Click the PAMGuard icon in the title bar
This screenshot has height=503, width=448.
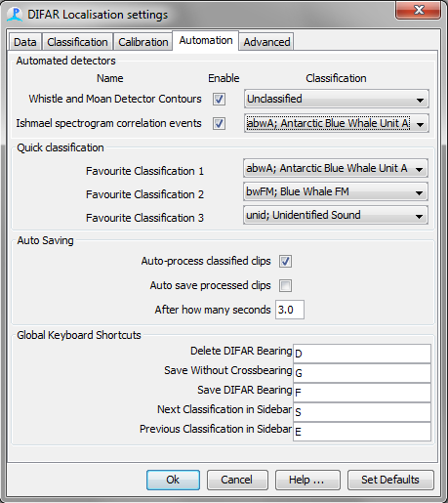tap(15, 15)
